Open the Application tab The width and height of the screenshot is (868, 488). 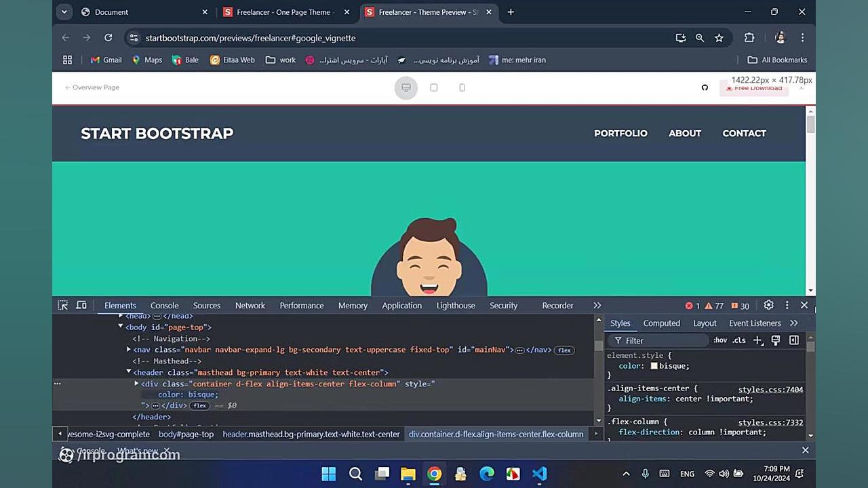(401, 306)
